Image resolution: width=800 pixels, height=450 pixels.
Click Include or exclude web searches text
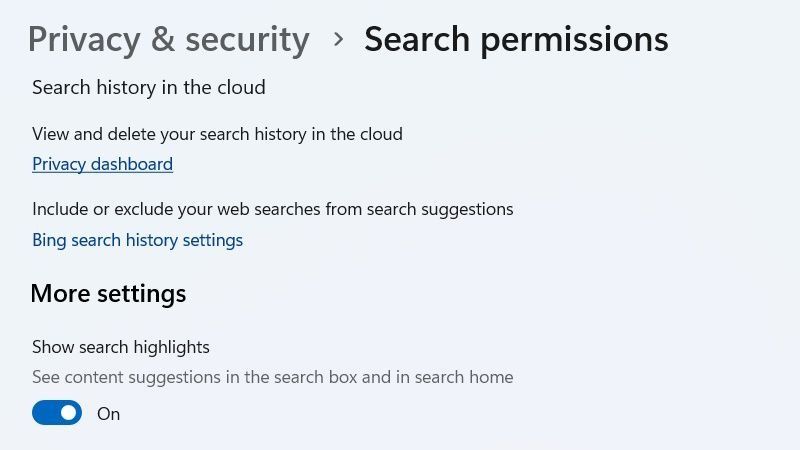point(272,209)
